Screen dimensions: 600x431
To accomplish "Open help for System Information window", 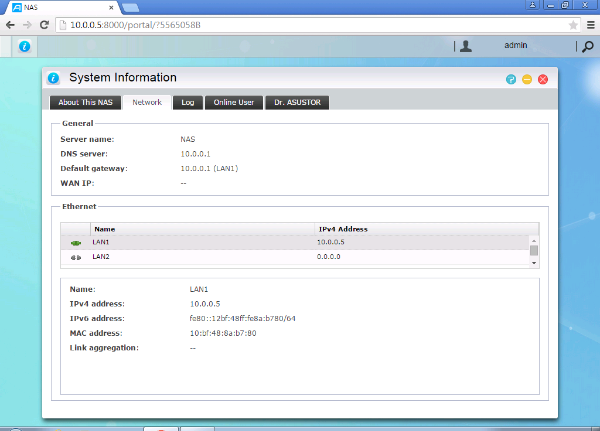I will tap(511, 79).
